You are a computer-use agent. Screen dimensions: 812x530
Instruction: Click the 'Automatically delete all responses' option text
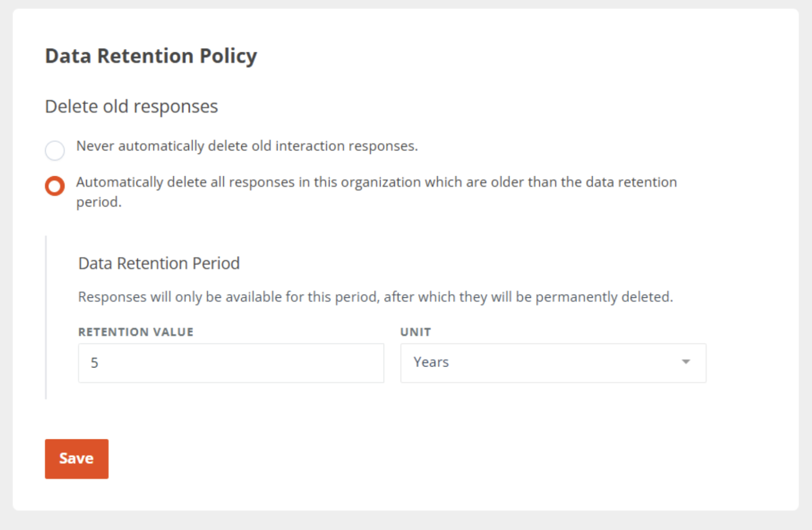click(x=376, y=182)
